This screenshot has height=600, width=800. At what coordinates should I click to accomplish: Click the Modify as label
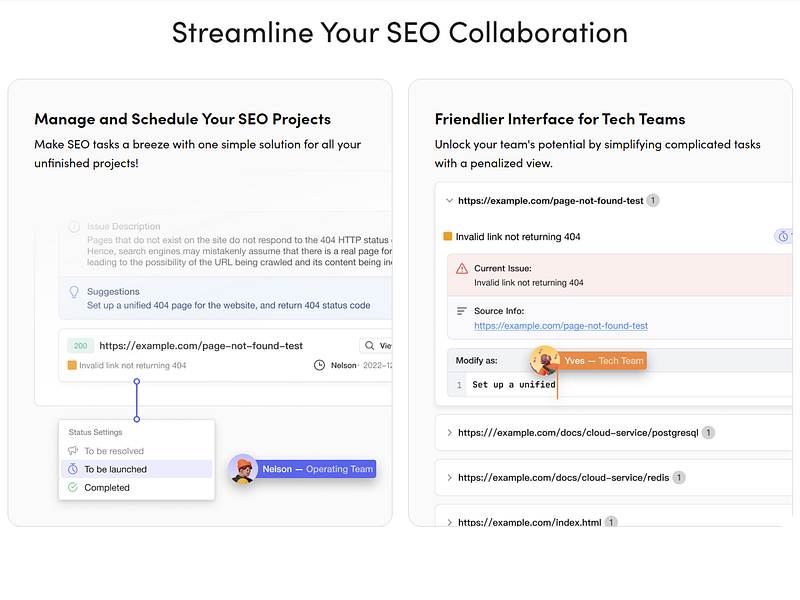coord(477,361)
